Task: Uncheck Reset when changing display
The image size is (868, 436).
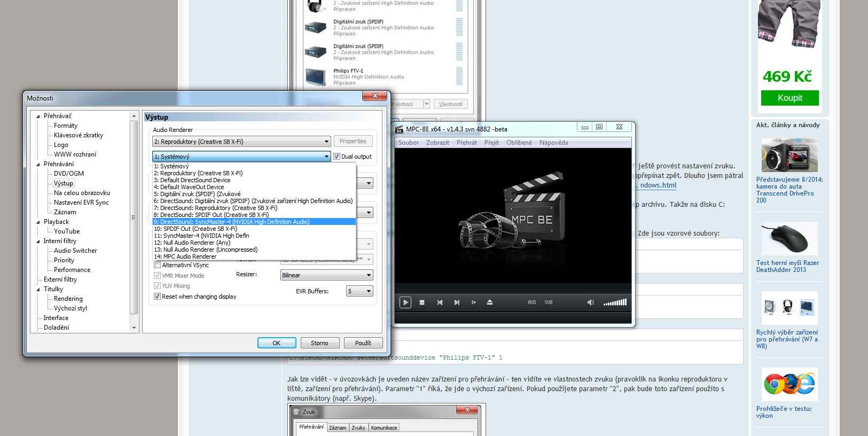Action: (158, 297)
